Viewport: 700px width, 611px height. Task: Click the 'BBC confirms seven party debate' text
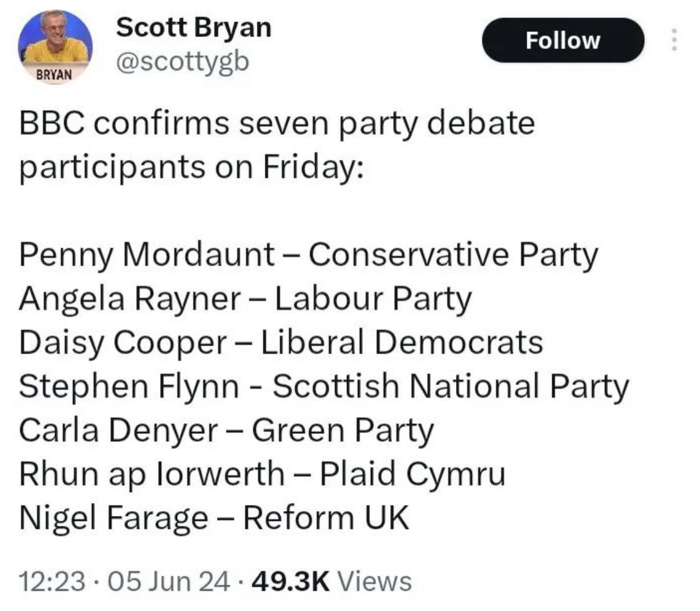(x=277, y=124)
